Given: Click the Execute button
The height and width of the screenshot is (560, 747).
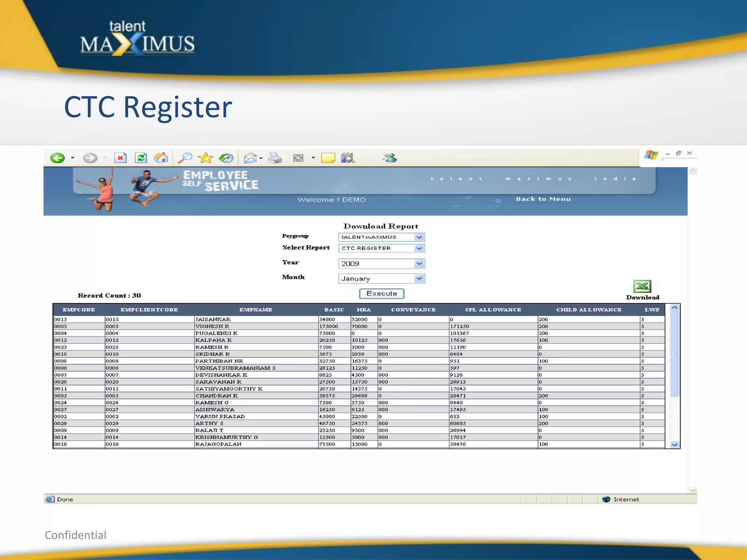Looking at the screenshot, I should [382, 293].
